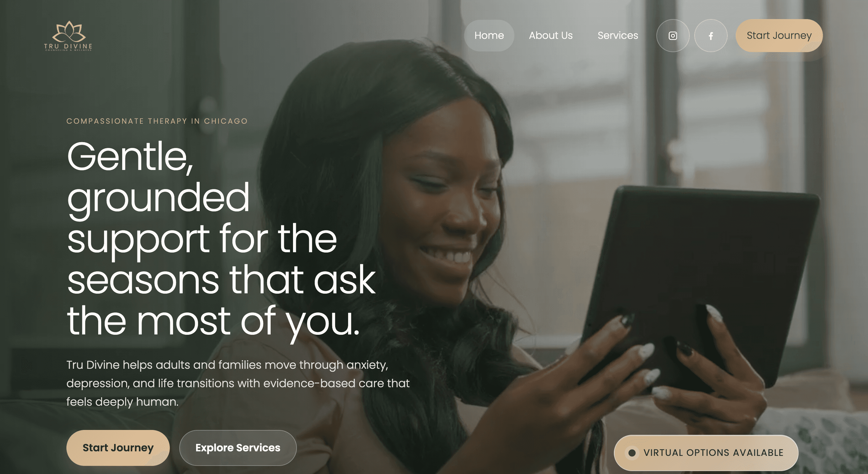This screenshot has width=868, height=474.
Task: Open the Services nav item
Action: [x=618, y=36]
